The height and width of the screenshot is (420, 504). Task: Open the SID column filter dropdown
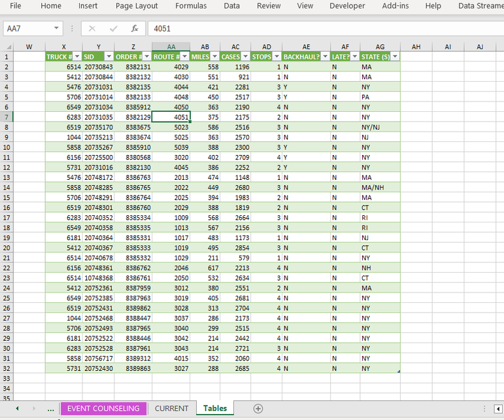coord(109,57)
